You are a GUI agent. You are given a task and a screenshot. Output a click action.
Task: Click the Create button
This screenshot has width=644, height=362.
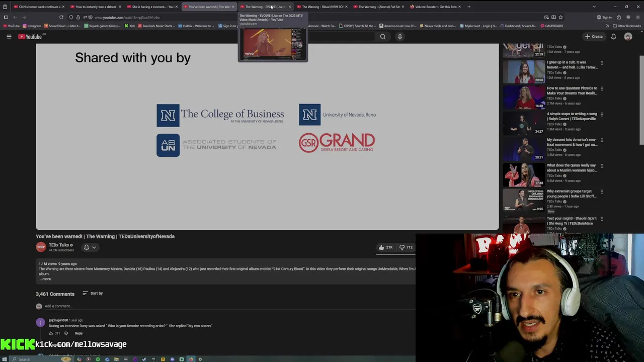coord(594,36)
